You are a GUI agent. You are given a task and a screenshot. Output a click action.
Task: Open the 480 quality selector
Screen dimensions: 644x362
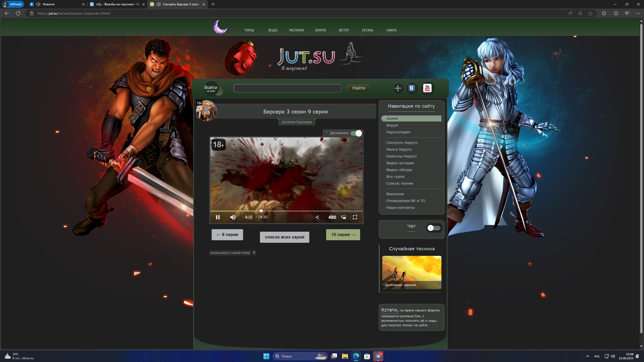click(x=332, y=217)
